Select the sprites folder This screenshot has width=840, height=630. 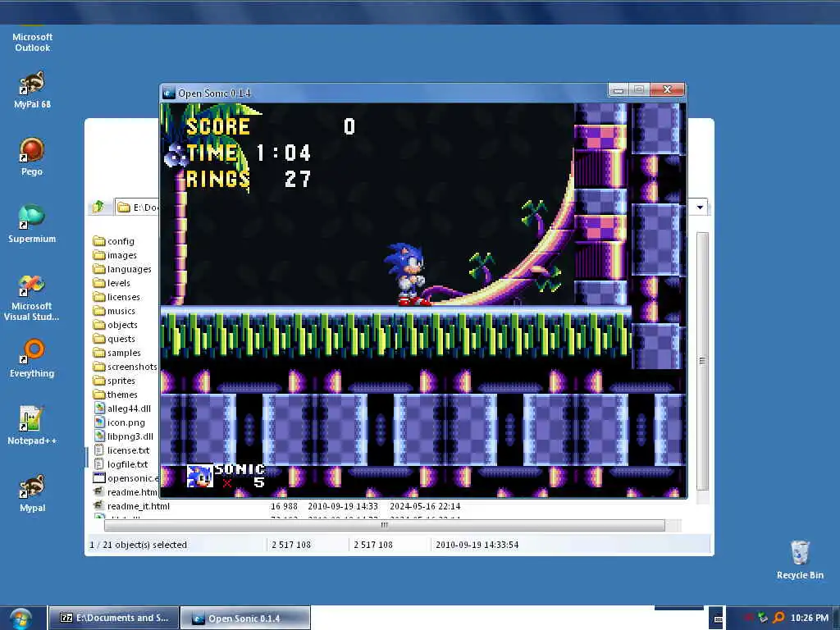click(114, 381)
